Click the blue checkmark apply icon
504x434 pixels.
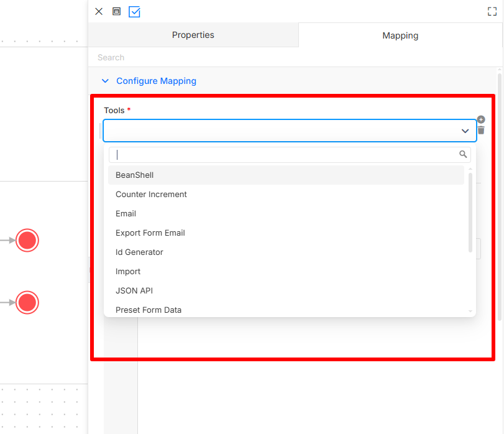(134, 12)
